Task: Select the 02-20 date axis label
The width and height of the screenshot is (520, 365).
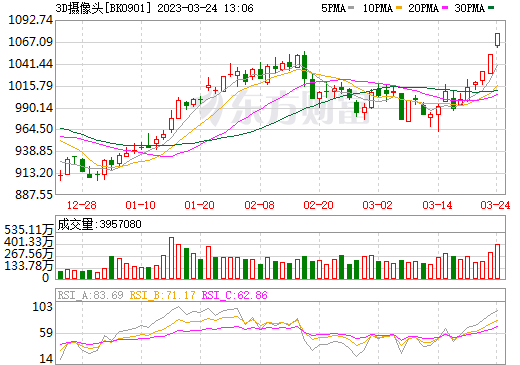Action: [318, 205]
